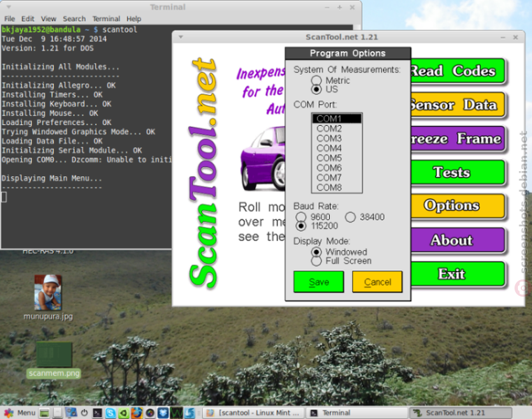Screen dimensions: 532x419
Task: Click the yellow Cancel button
Action: click(x=378, y=281)
